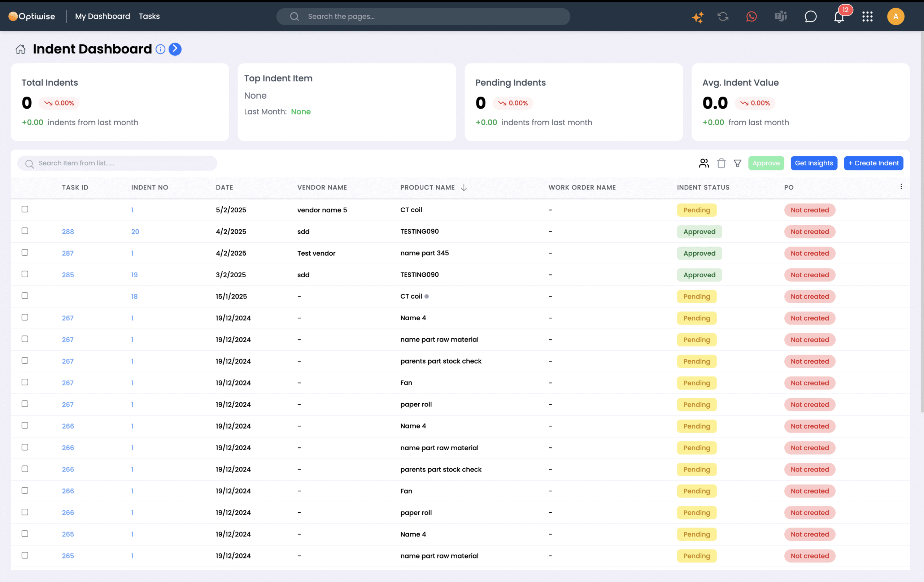Open table column options three-dot menu
924x582 pixels.
(x=901, y=187)
